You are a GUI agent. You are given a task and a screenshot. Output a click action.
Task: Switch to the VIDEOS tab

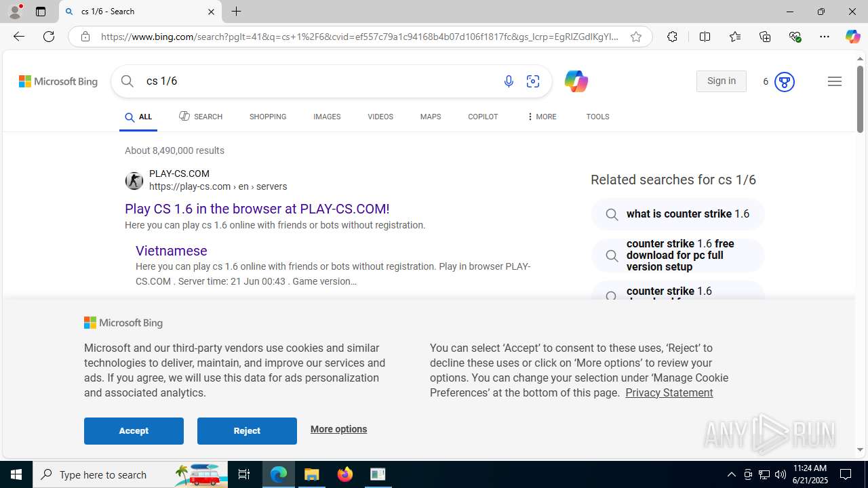pyautogui.click(x=380, y=117)
